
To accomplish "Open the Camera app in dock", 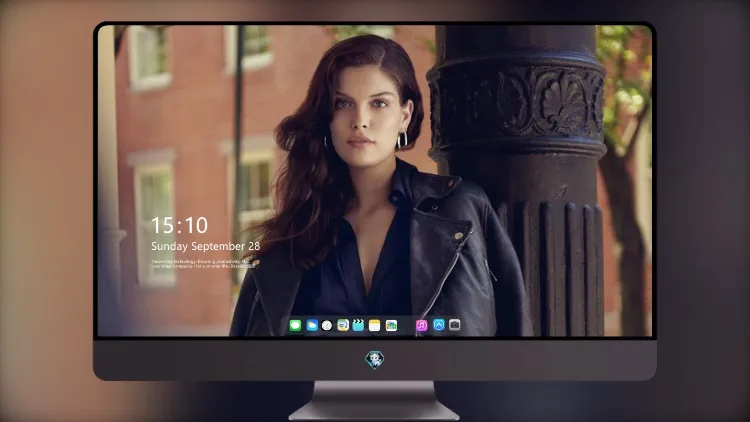I will point(455,325).
